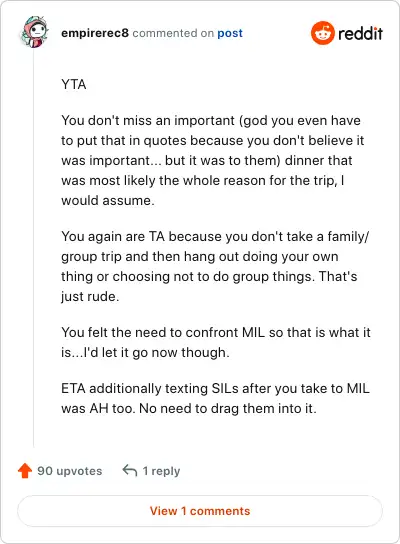Click the reply arrow icon
This screenshot has height=544, width=400.
(x=130, y=470)
